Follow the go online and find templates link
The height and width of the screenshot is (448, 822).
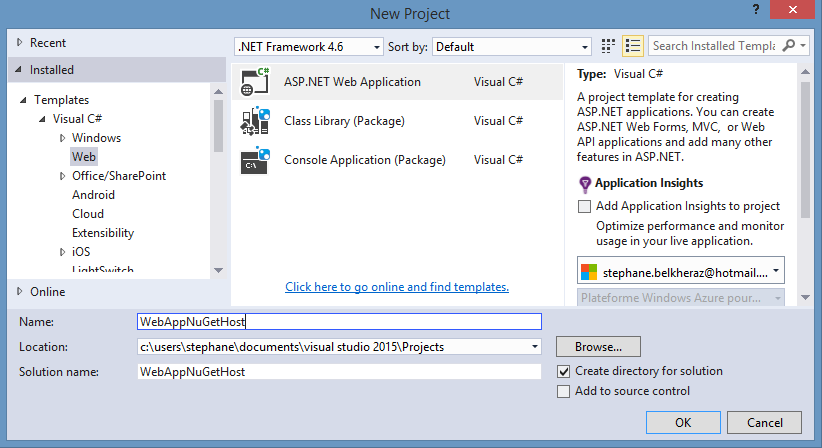click(x=397, y=287)
